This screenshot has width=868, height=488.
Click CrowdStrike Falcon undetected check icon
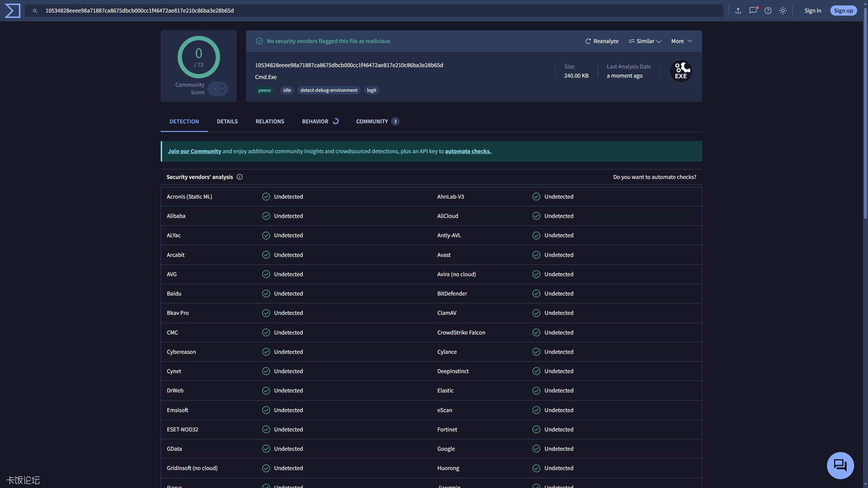tap(536, 332)
